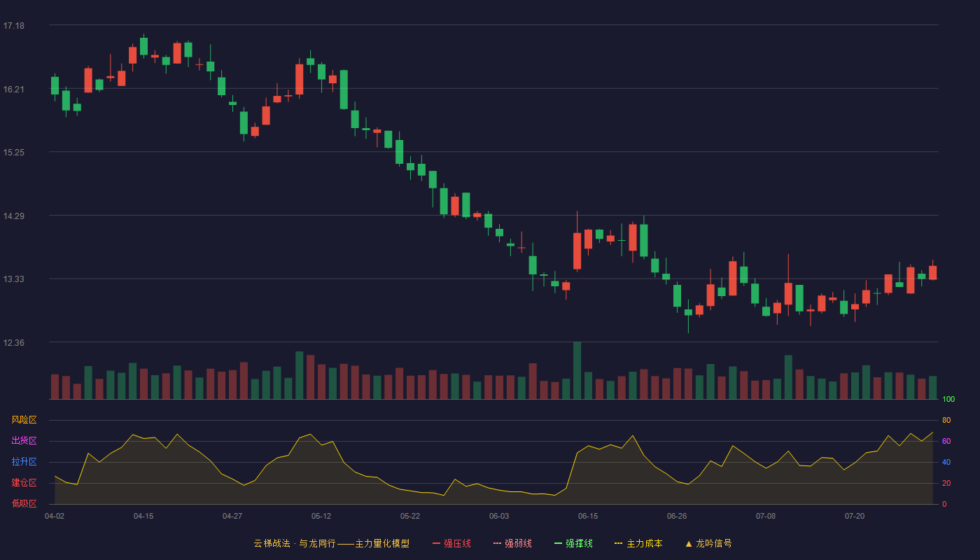Toggle the 强压线 legend series
Image resolution: width=980 pixels, height=560 pixels.
(x=451, y=543)
